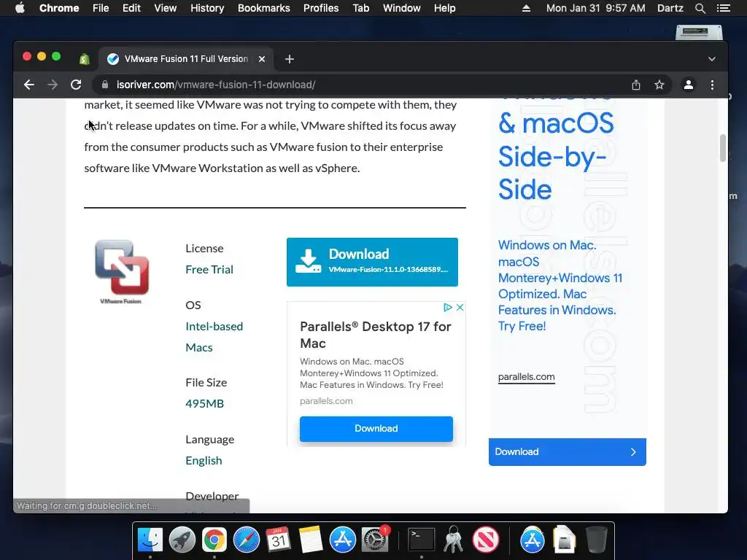Screen dimensions: 747x560
Task: Close the VMware Fusion 11 tab
Action: point(262,59)
